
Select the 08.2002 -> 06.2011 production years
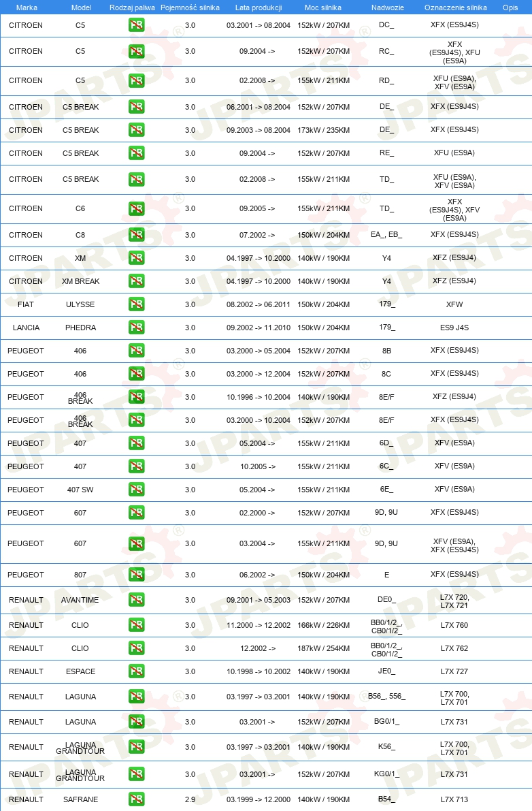[x=259, y=304]
